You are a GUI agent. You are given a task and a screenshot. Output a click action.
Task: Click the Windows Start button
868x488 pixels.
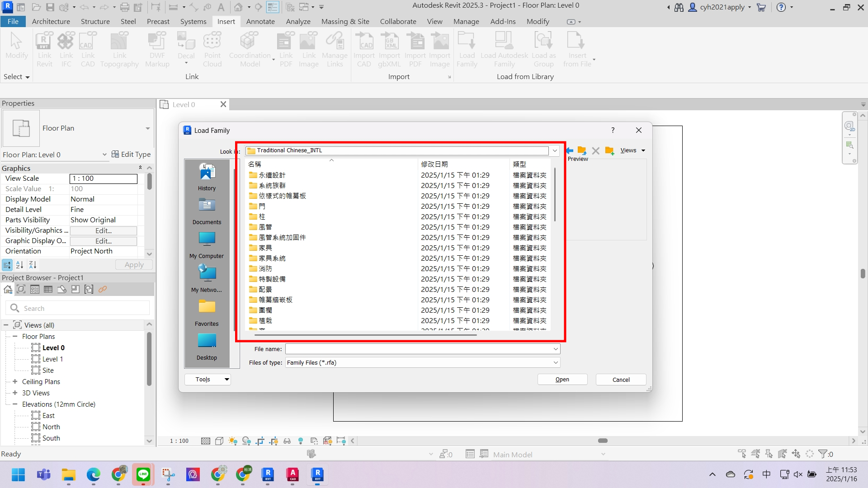coord(19,474)
